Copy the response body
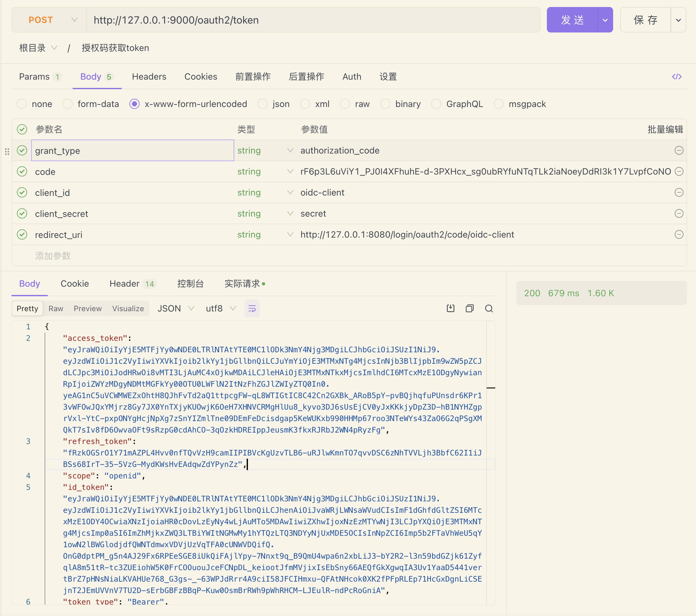Viewport: 696px width, 616px height. 469,308
